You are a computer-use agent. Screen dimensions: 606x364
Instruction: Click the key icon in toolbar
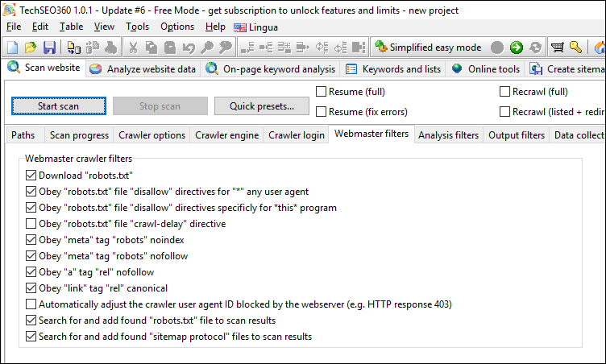(x=575, y=48)
